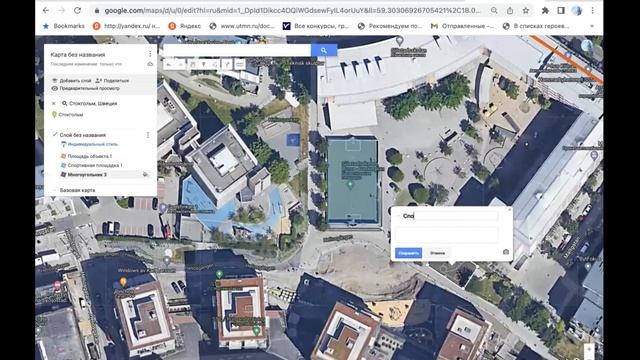The width and height of the screenshot is (640, 360).
Task: Open the map options three-dot menu
Action: (x=150, y=54)
